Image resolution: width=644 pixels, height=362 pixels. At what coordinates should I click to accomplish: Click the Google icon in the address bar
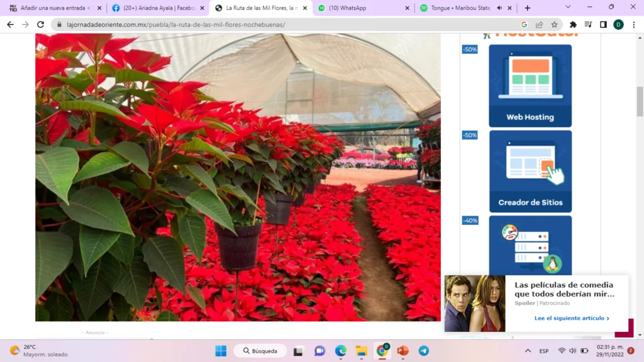(x=524, y=25)
